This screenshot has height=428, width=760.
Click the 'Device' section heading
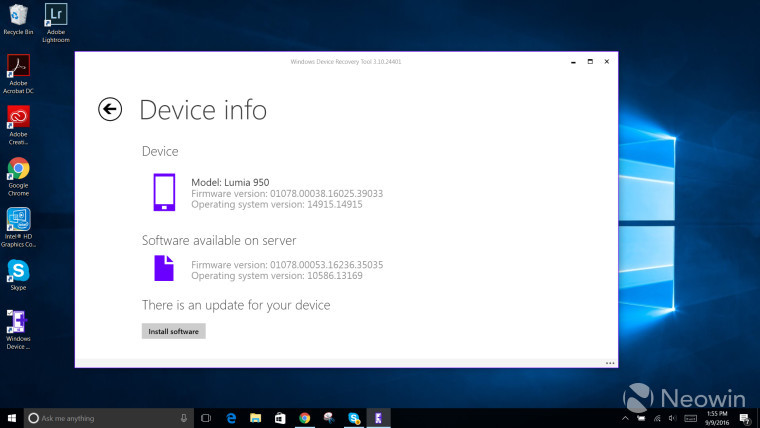click(x=160, y=151)
